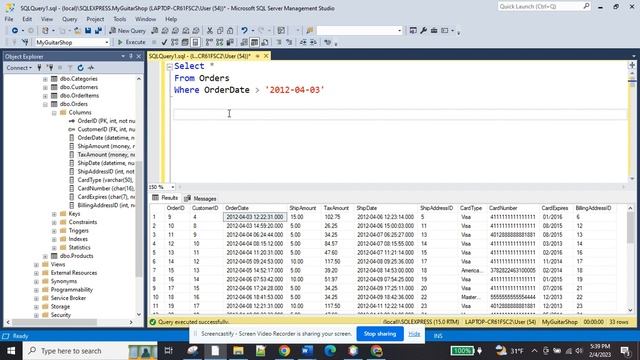Viewport: 640px width, 360px height.
Task: Expand the dbo.Customers table node
Action: click(x=45, y=87)
